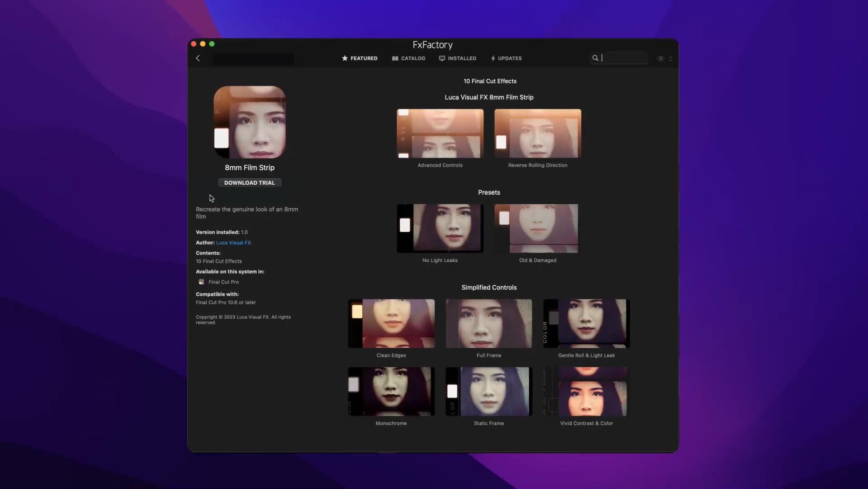
Task: Click the "Monochrome" caption label
Action: [x=391, y=423]
